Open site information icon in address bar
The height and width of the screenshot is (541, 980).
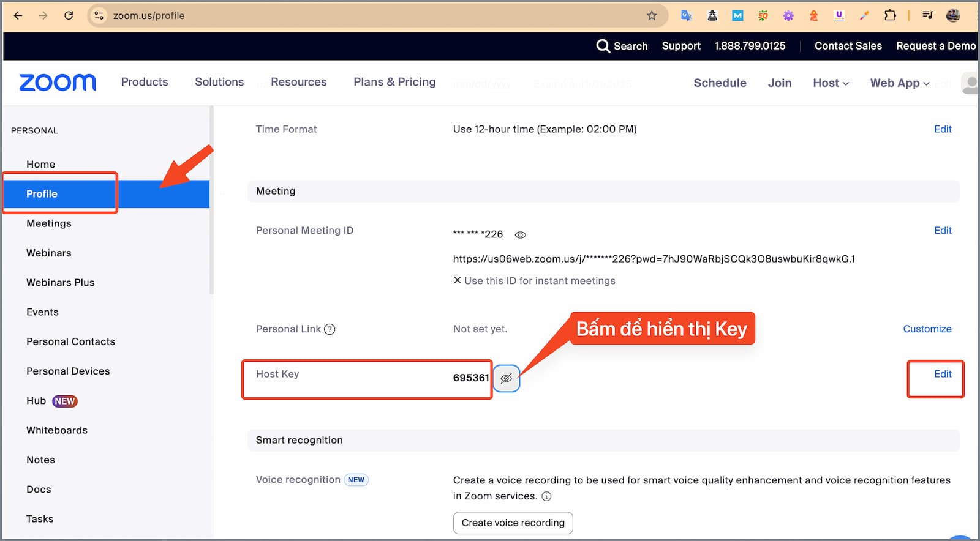point(99,15)
